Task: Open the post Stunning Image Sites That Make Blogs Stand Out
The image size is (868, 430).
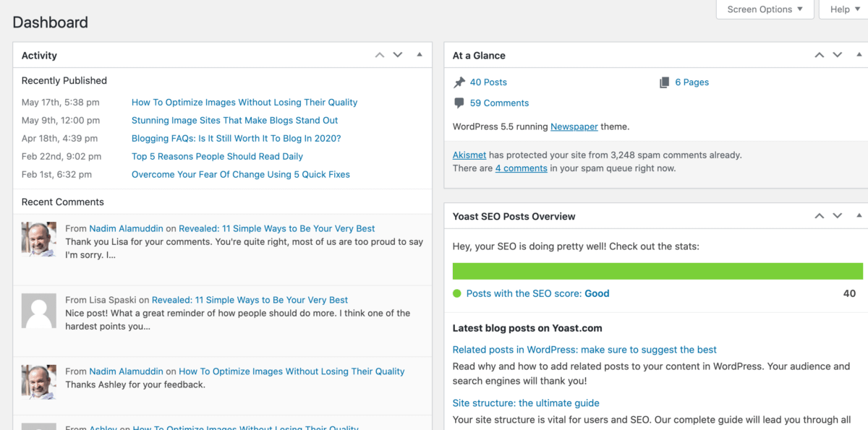Action: click(234, 120)
